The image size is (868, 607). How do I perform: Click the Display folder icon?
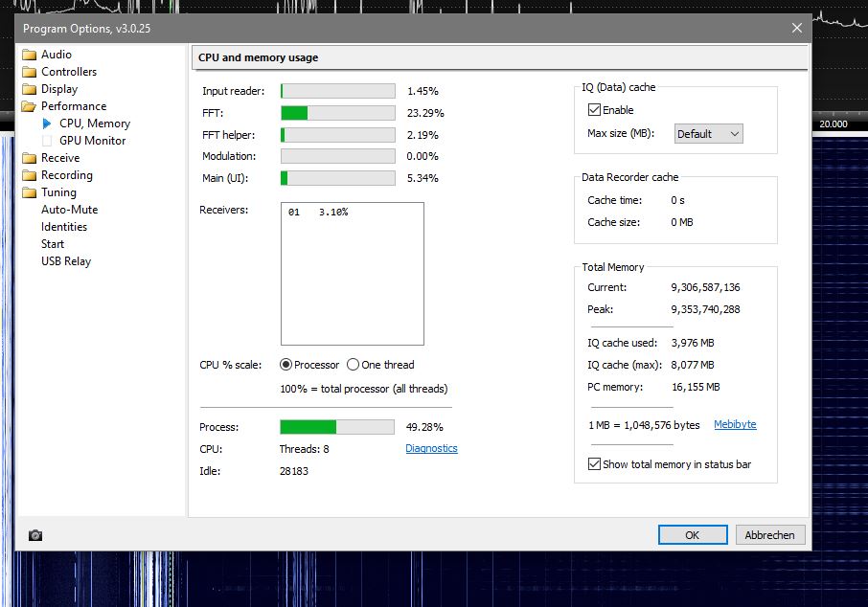30,89
